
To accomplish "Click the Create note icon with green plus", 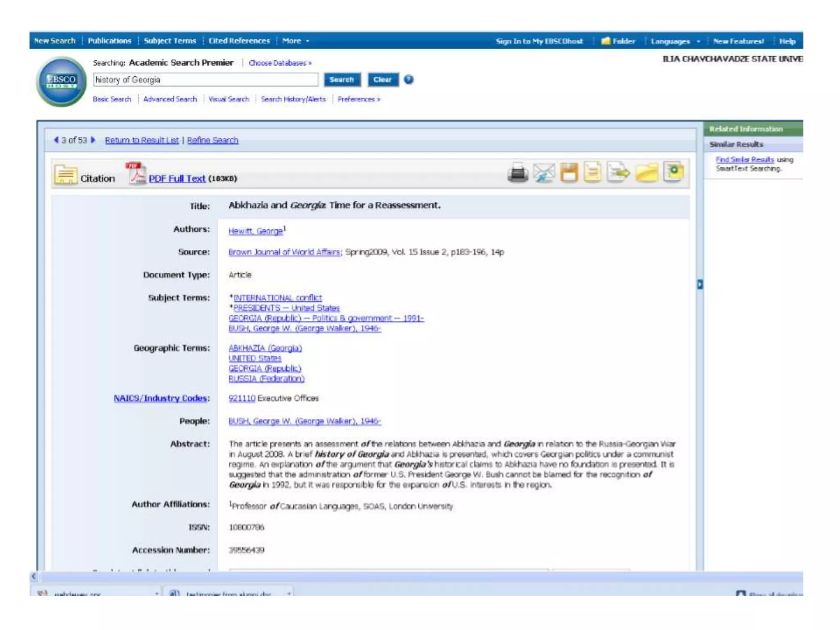I will click(x=673, y=171).
